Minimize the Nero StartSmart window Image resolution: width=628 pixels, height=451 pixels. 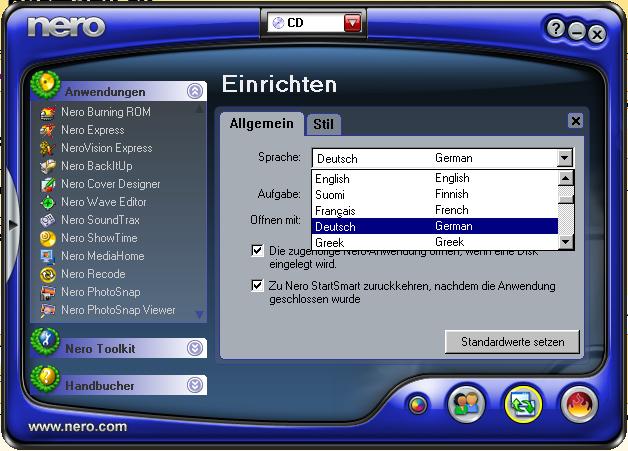click(x=577, y=32)
